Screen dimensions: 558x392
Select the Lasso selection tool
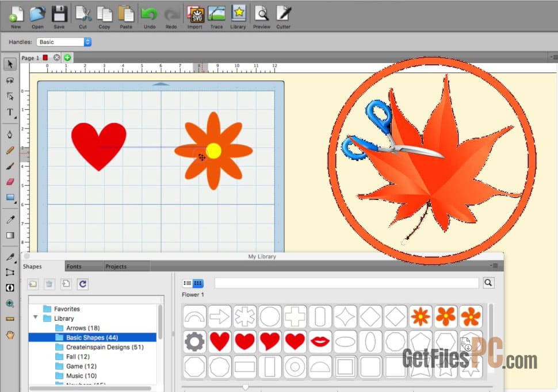(10, 80)
